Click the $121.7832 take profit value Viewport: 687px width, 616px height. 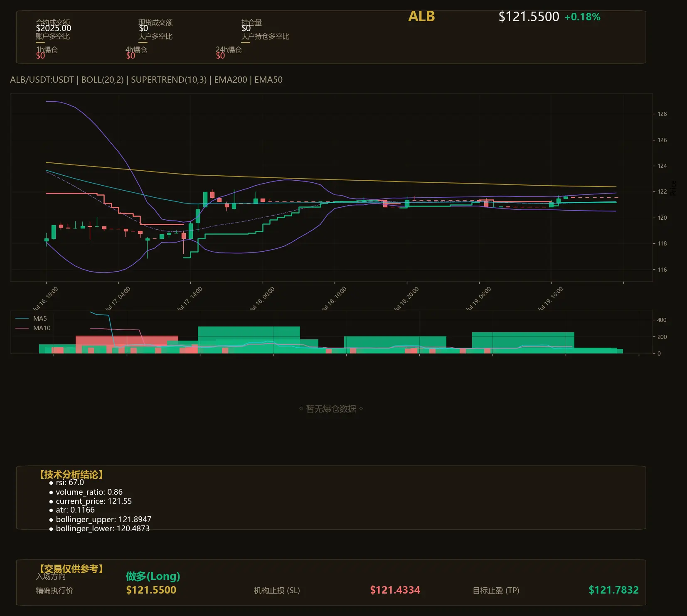[x=613, y=590]
